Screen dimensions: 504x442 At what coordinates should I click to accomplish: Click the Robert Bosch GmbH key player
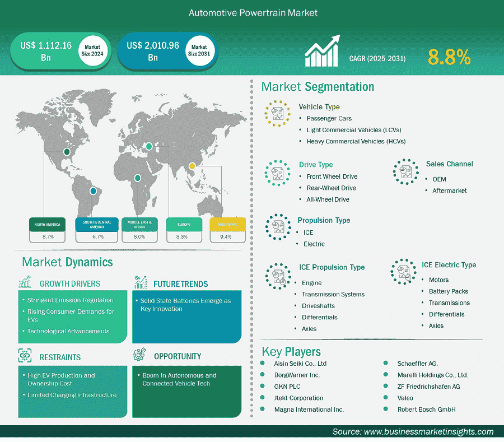click(x=426, y=410)
